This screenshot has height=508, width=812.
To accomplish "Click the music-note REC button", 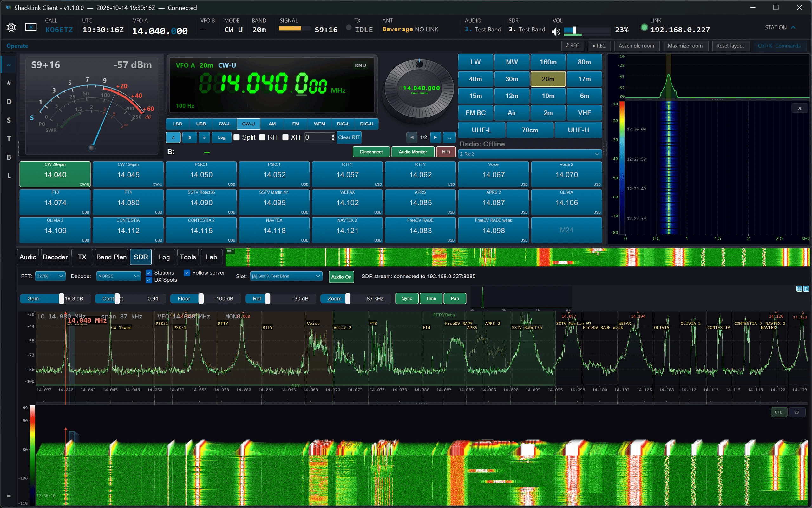I will (x=573, y=46).
